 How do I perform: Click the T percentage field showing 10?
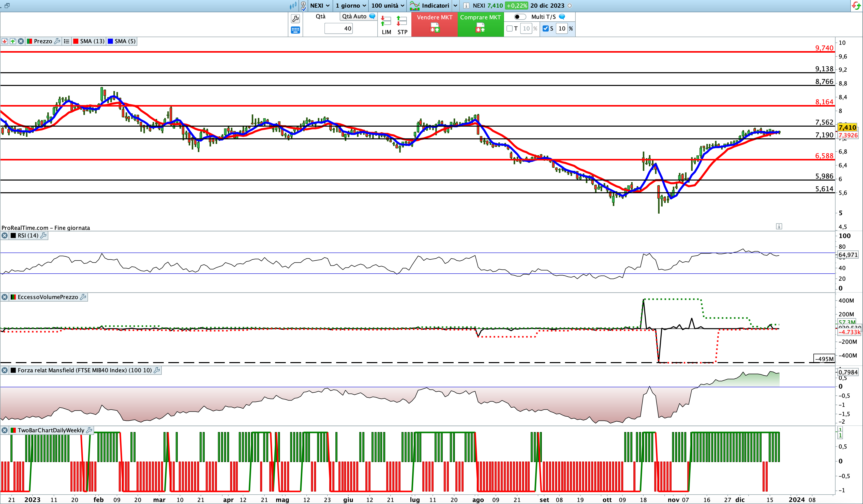click(526, 28)
